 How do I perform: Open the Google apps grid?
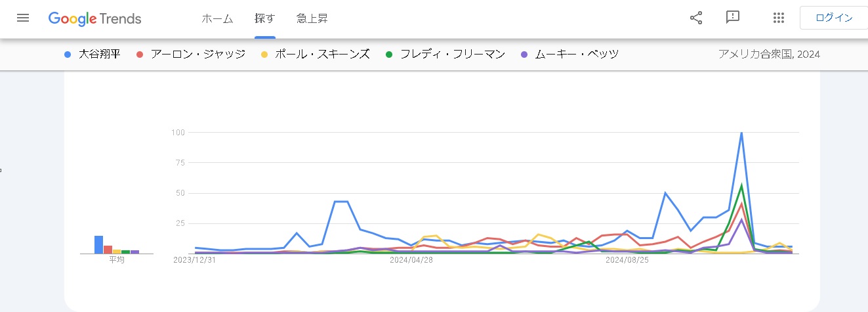(x=779, y=18)
